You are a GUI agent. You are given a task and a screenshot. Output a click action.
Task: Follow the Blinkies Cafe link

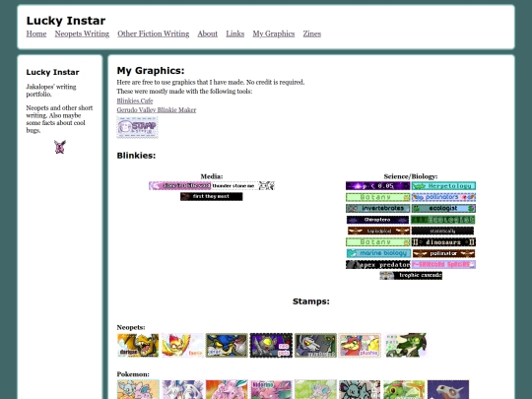tap(135, 100)
